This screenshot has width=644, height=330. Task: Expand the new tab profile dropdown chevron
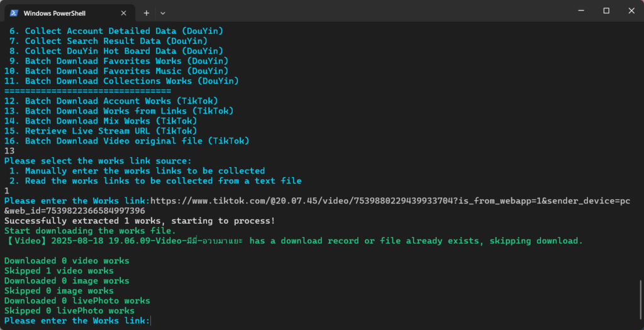coord(163,13)
